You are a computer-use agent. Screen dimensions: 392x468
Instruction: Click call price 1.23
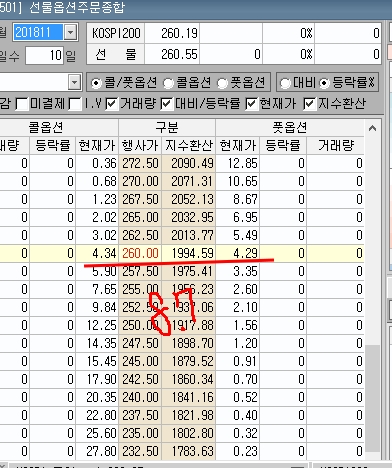[97, 199]
